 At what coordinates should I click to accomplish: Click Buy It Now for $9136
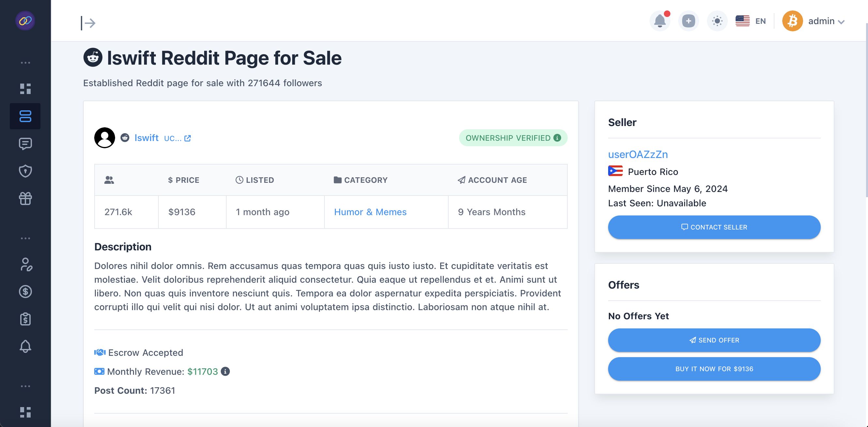tap(714, 369)
